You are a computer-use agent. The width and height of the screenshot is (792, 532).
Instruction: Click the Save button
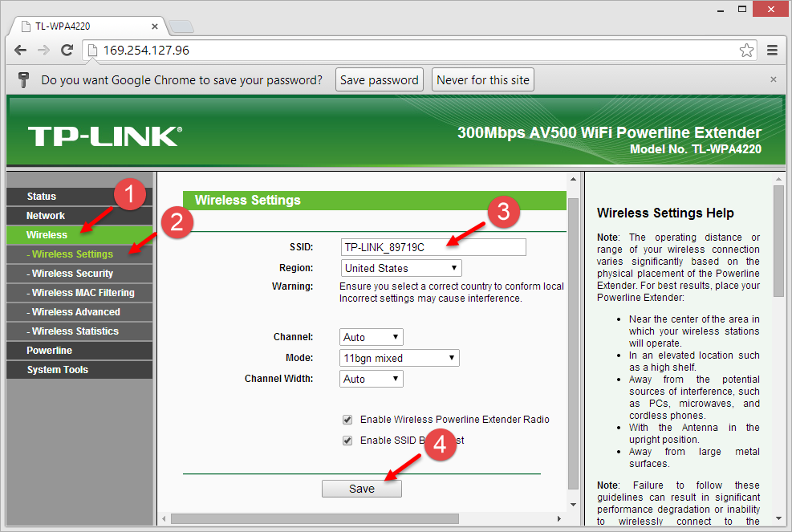click(361, 489)
